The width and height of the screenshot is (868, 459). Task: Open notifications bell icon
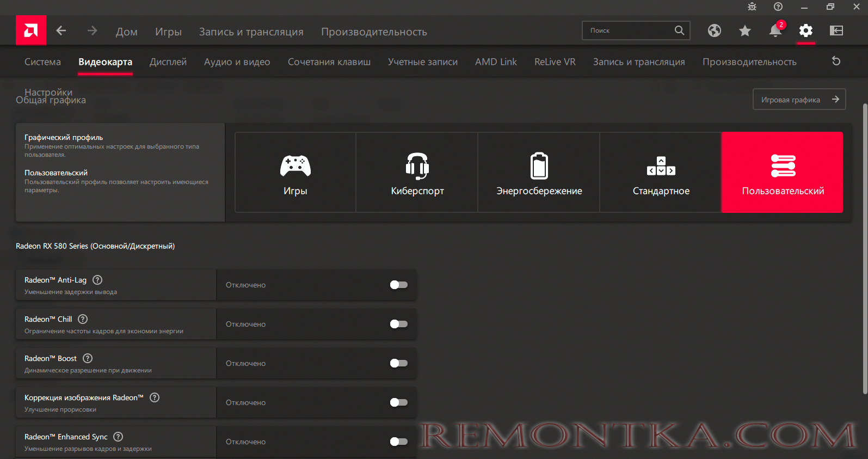[x=775, y=30]
